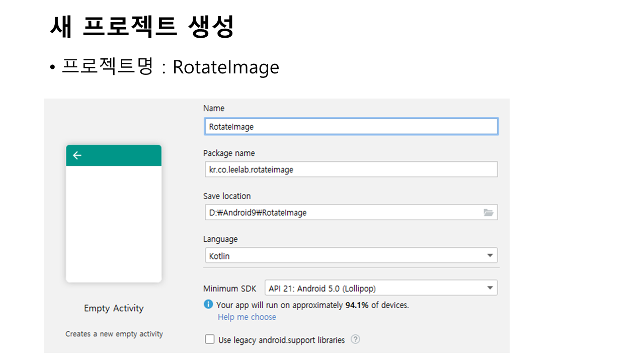Click the slide title '새 프로젝트 생성'
Image resolution: width=644 pixels, height=362 pixels.
[x=142, y=27]
